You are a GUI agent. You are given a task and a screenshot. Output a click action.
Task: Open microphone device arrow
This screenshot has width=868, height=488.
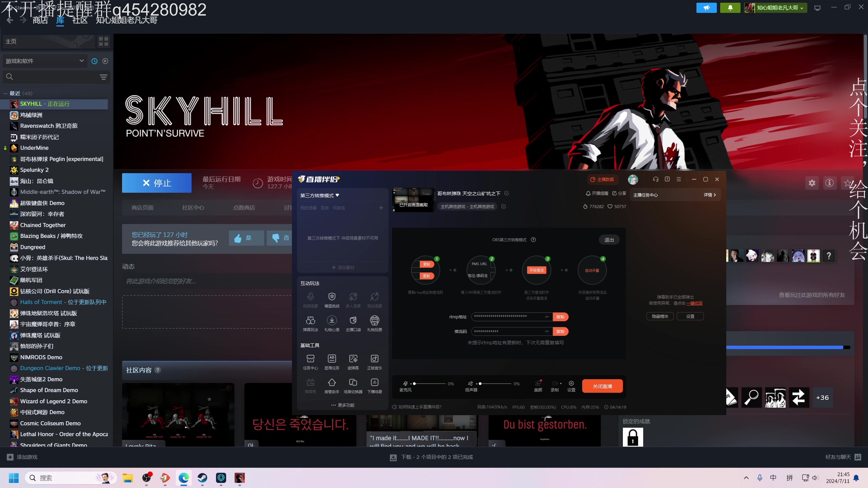[411, 384]
